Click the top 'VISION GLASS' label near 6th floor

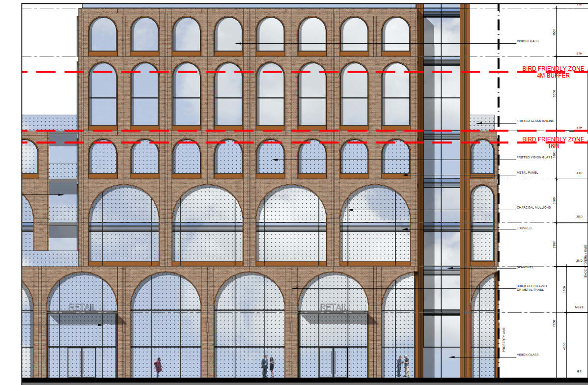tap(528, 41)
